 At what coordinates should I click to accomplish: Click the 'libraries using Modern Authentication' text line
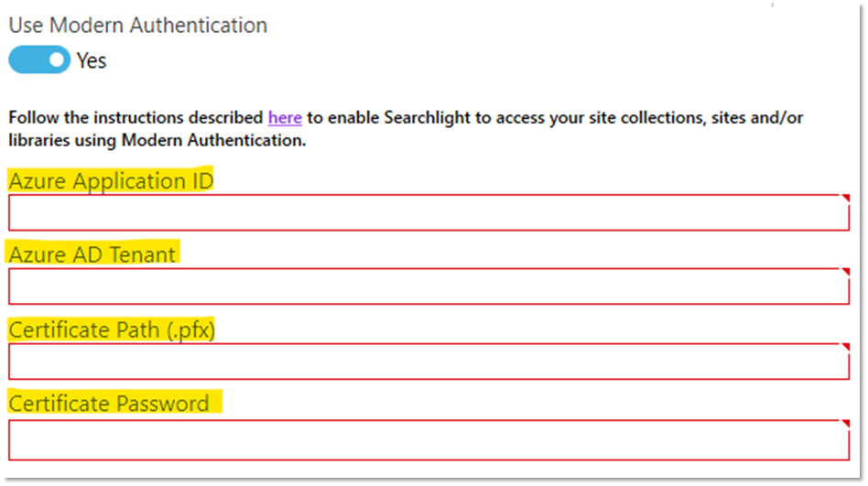[x=157, y=141]
